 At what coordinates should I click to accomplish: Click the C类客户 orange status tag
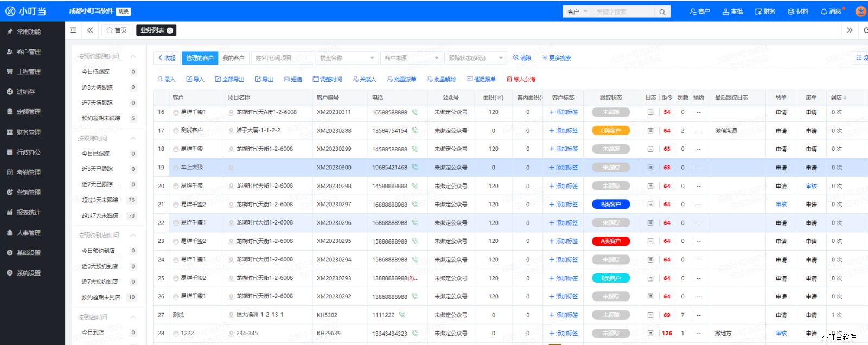click(x=611, y=131)
